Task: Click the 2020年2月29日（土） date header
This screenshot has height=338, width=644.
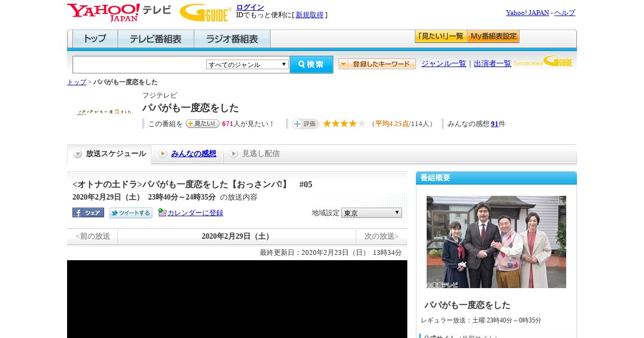Action: click(x=237, y=236)
